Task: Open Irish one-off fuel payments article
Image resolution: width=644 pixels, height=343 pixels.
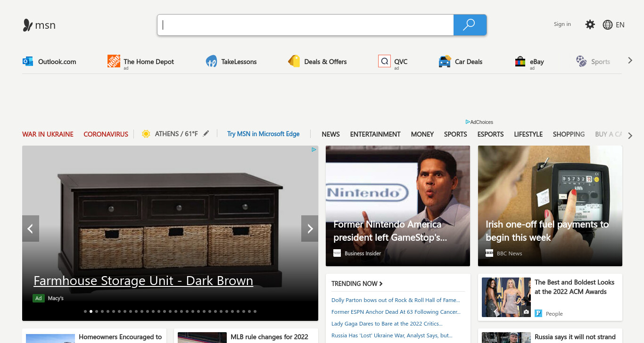Action: [x=550, y=206]
